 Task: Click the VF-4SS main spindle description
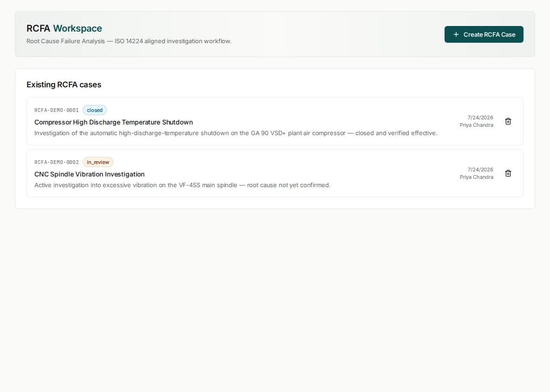point(183,185)
